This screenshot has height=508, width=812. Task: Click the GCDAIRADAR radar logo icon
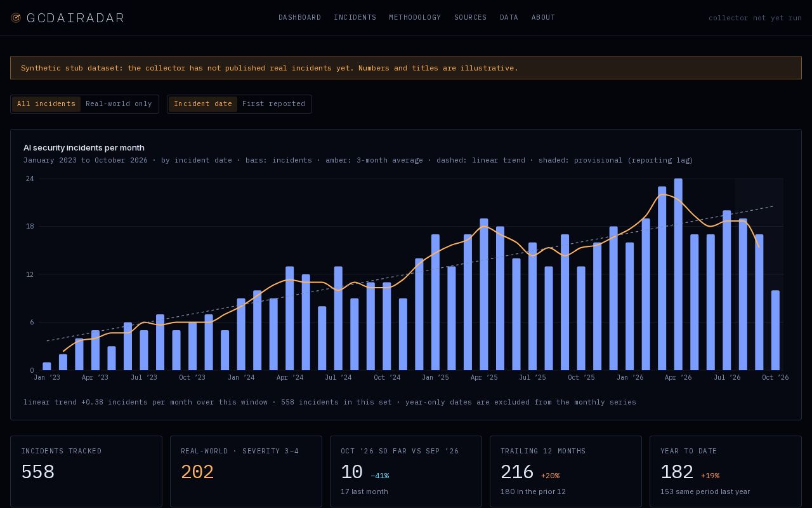(x=16, y=18)
